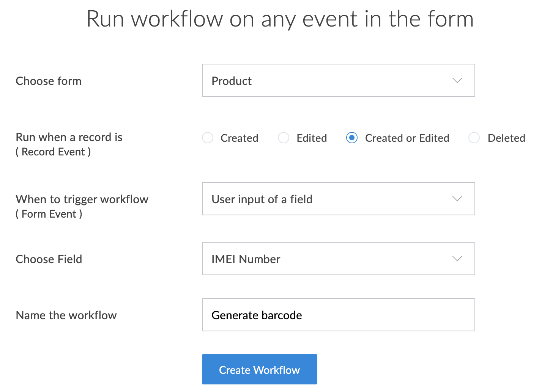Click the Choose form label

(x=49, y=81)
